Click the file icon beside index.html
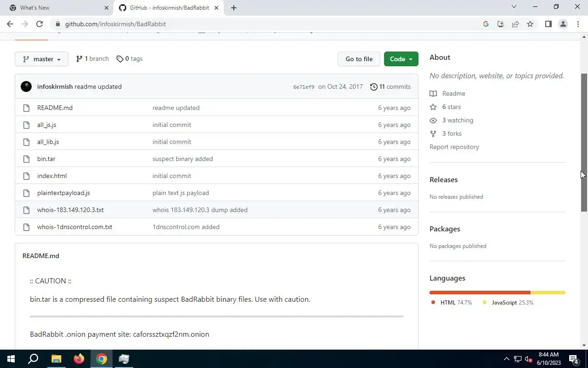 (27, 176)
